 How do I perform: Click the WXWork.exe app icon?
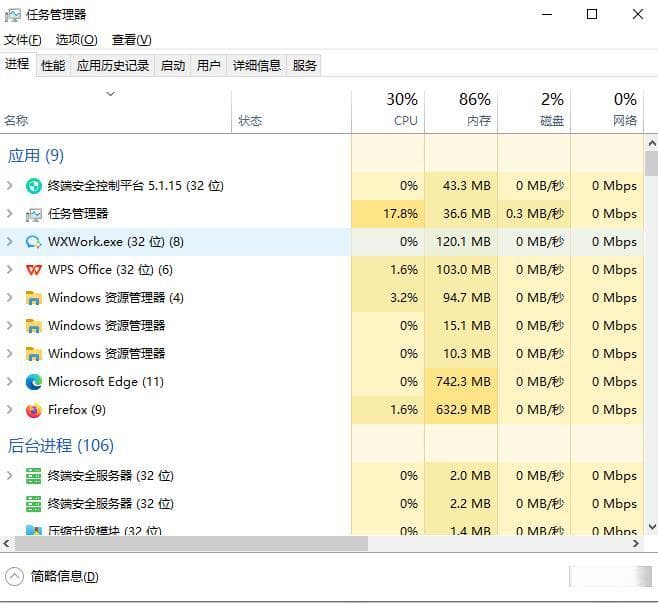click(34, 242)
